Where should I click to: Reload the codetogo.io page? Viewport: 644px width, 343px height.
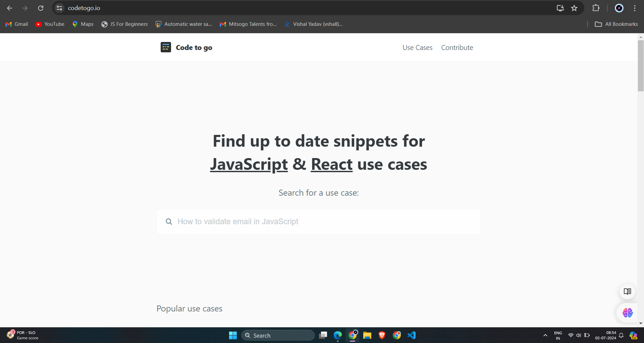tap(41, 8)
